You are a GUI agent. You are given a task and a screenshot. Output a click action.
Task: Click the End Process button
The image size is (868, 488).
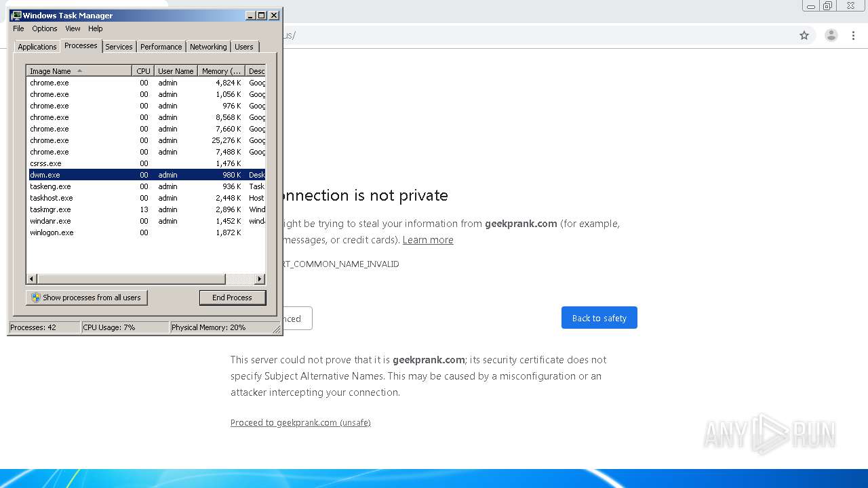(x=233, y=298)
